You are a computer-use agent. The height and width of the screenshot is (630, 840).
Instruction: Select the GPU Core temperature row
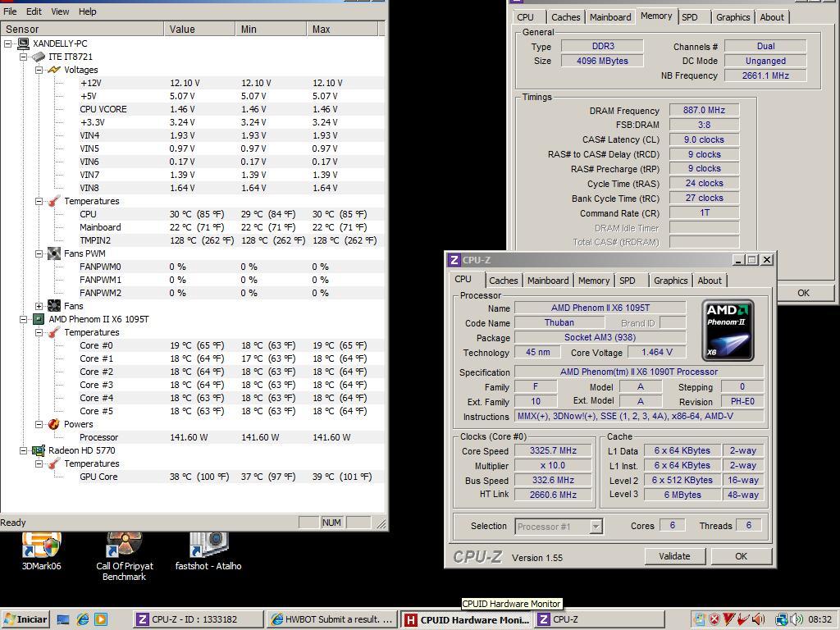coord(231,477)
